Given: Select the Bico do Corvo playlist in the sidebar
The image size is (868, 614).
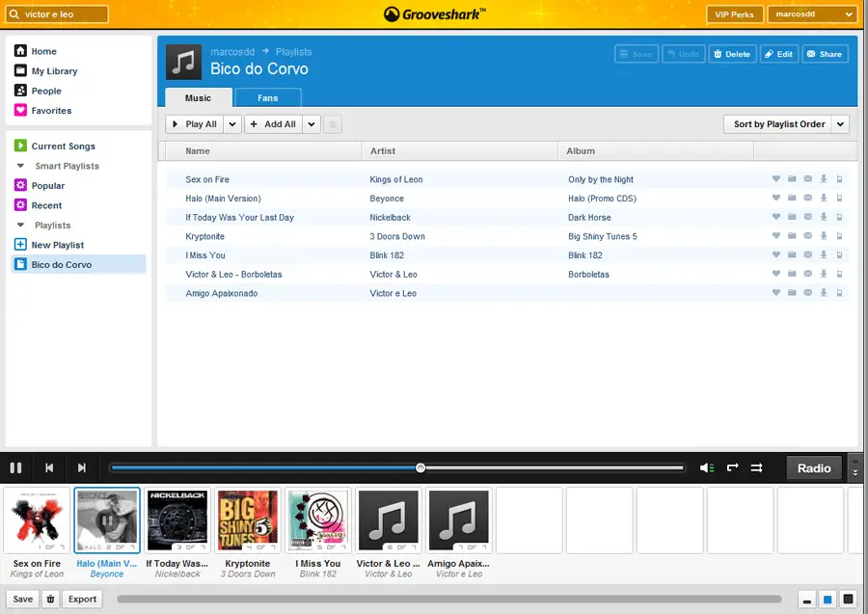Looking at the screenshot, I should (79, 264).
